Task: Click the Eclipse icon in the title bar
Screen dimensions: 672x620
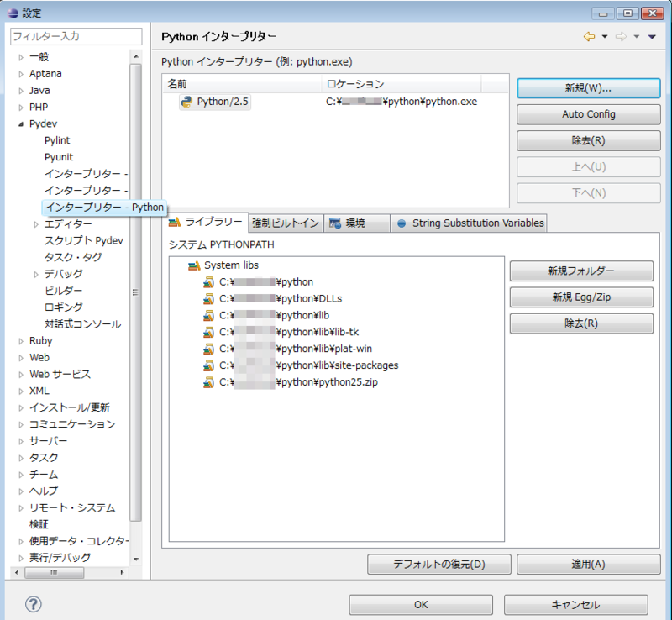Action: coord(13,13)
